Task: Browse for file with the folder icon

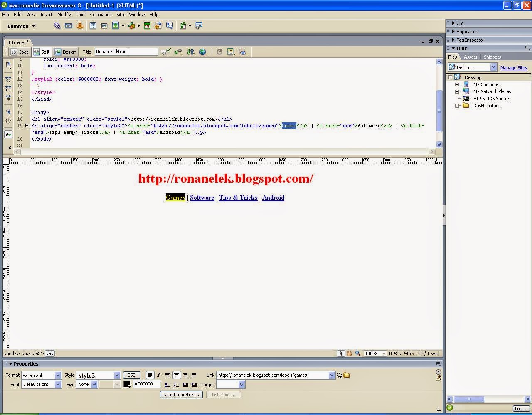Action: click(347, 375)
